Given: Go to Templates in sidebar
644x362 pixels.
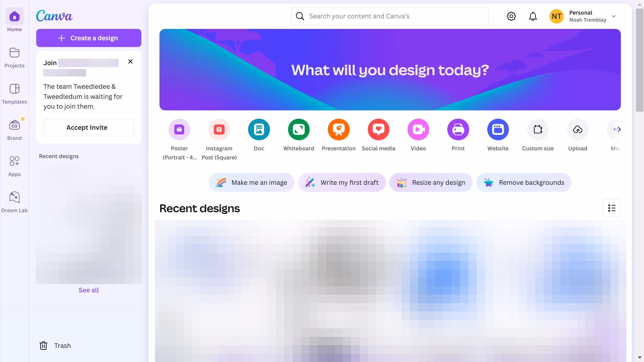Looking at the screenshot, I should pos(14,94).
